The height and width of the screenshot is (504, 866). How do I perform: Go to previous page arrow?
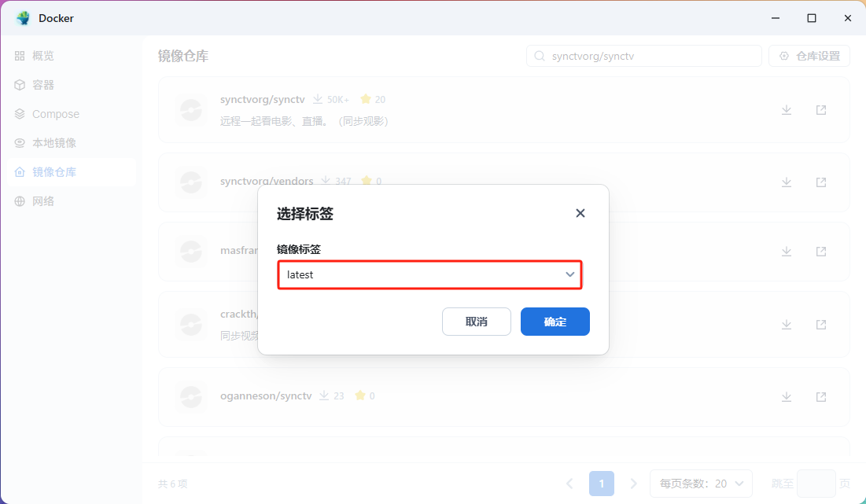click(569, 484)
